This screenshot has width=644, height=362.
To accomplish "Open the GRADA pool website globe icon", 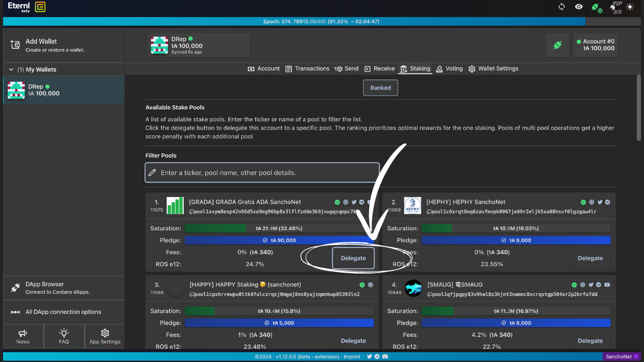I will coord(346,202).
